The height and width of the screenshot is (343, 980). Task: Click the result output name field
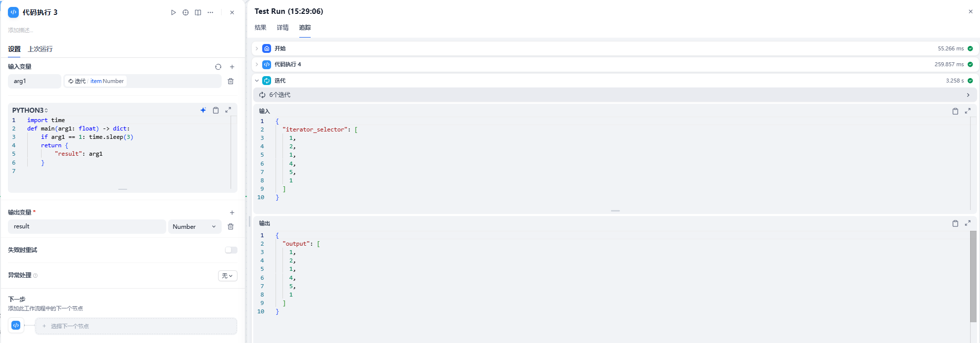coord(87,226)
